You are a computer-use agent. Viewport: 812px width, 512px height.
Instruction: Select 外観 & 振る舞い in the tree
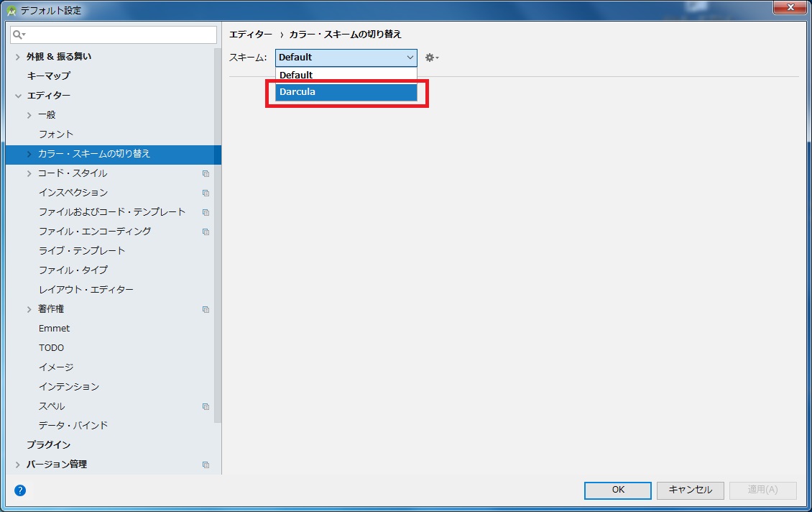tap(59, 57)
